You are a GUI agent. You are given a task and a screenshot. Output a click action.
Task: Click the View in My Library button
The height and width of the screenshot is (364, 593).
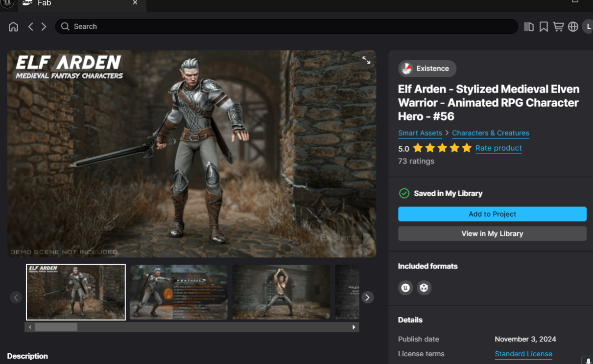point(492,233)
